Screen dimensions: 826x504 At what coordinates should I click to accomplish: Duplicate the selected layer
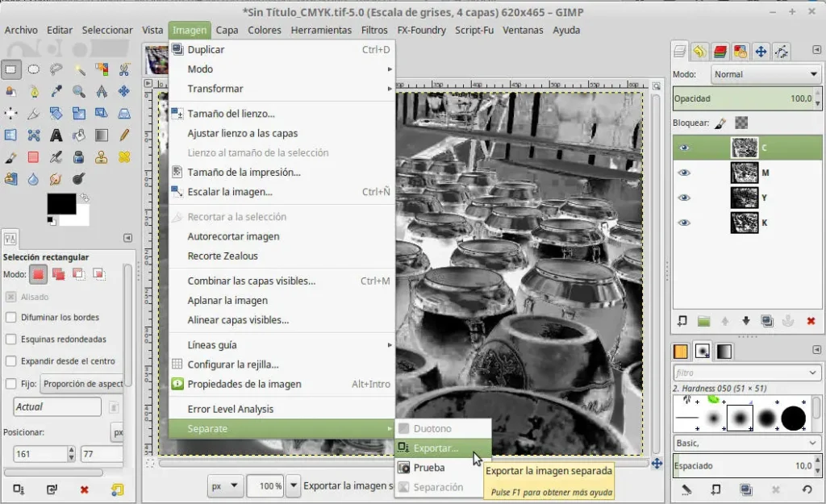[x=767, y=321]
